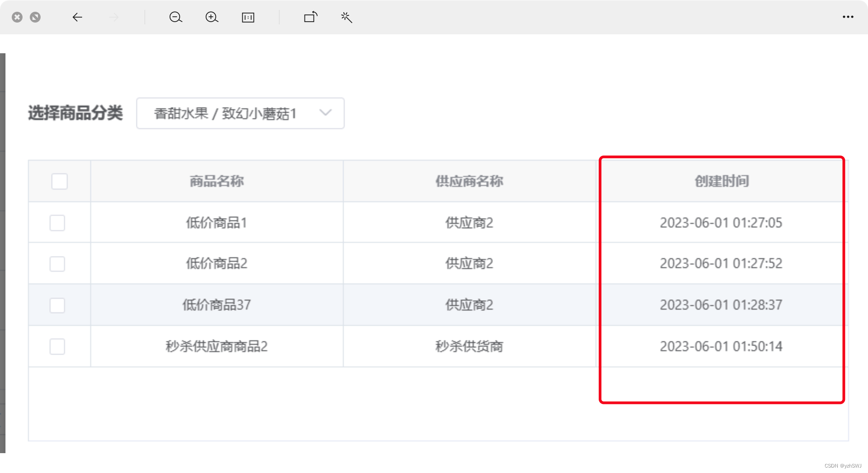Click the 1:1 actual size icon
This screenshot has width=868, height=473.
pos(248,17)
